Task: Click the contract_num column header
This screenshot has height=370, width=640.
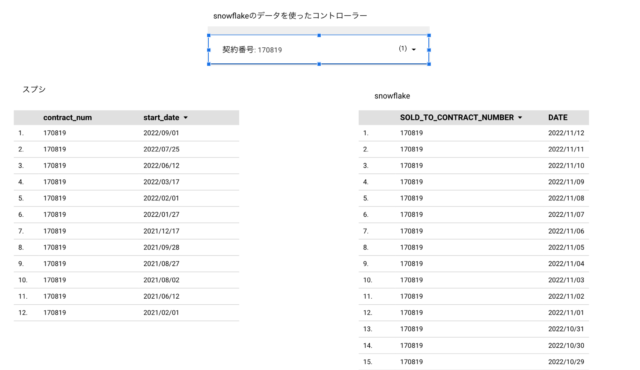Action: click(67, 117)
